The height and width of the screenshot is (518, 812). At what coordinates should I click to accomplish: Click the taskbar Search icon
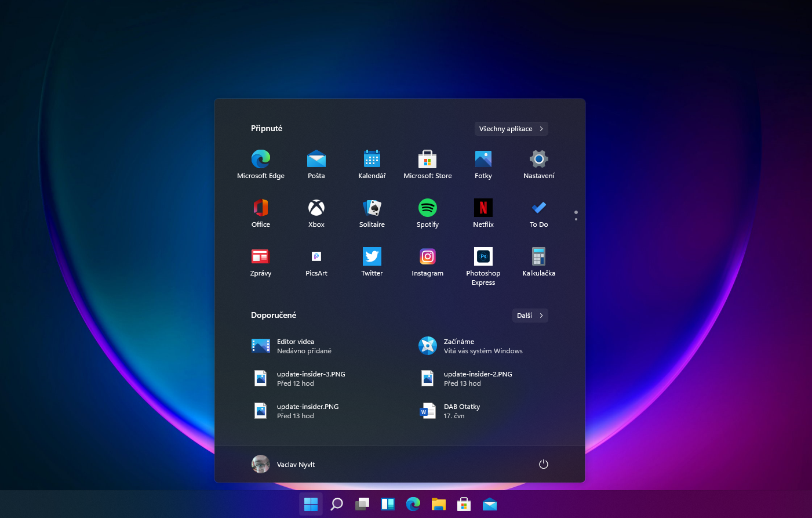(337, 504)
